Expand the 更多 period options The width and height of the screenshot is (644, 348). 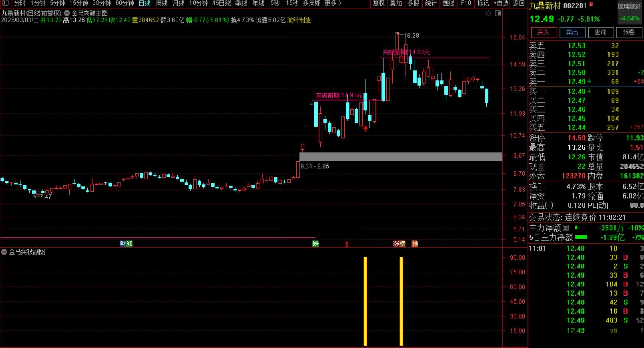point(333,3)
